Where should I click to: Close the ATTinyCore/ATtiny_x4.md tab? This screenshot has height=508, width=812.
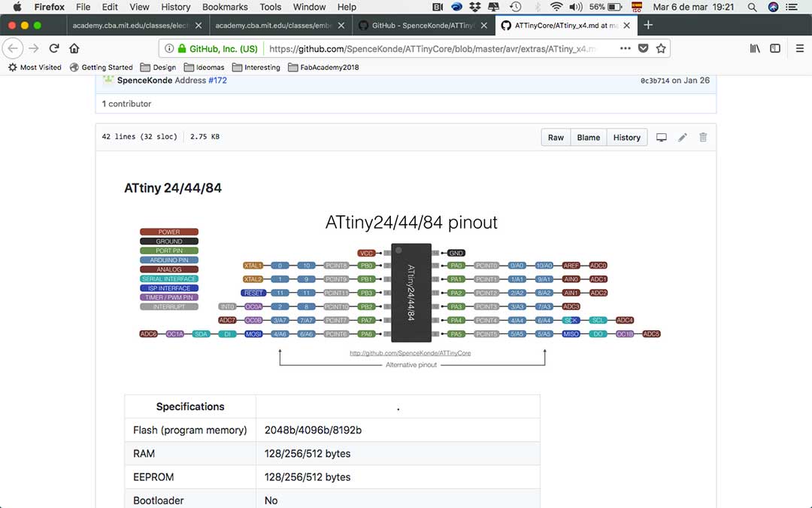[x=626, y=26]
